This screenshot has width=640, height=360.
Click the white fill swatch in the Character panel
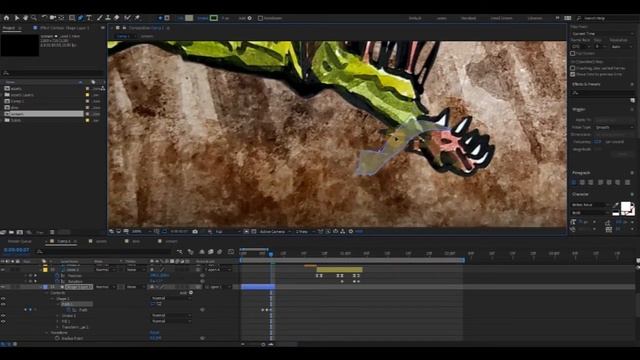coord(625,207)
